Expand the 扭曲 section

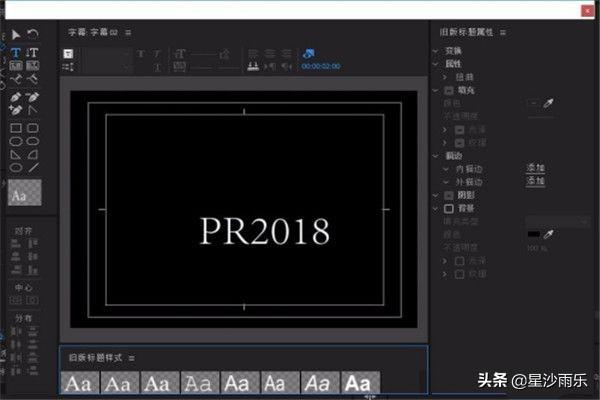445,77
